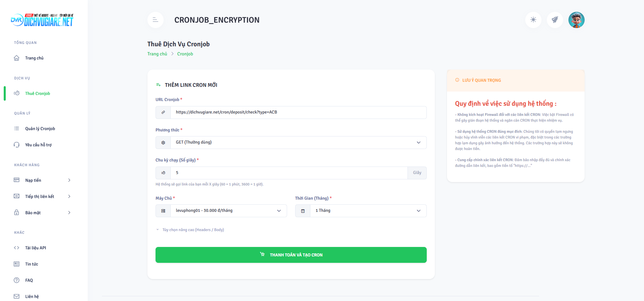Open the FAQ page
This screenshot has height=301, width=644.
pyautogui.click(x=29, y=280)
